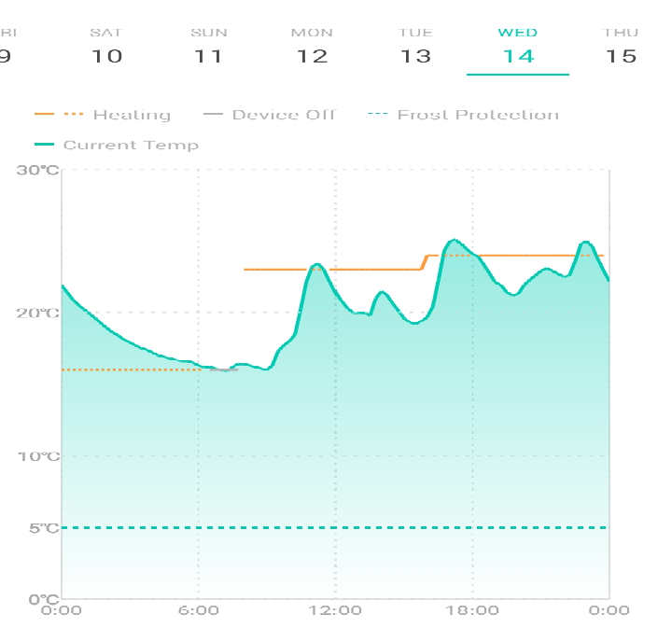Select Saturday 10 in date strip
Viewport: 672px width, 642px height.
pos(106,48)
